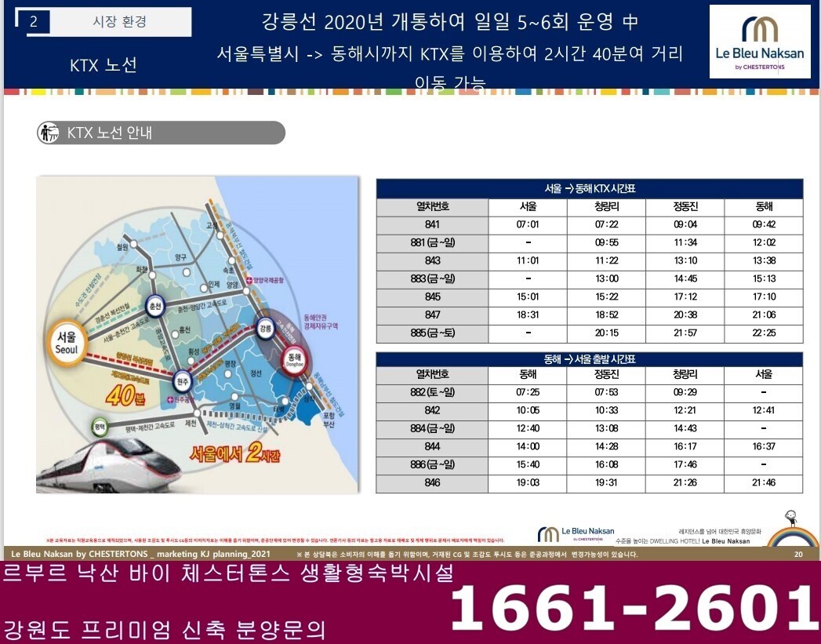Select the 원주 station node on the map

coord(183,382)
